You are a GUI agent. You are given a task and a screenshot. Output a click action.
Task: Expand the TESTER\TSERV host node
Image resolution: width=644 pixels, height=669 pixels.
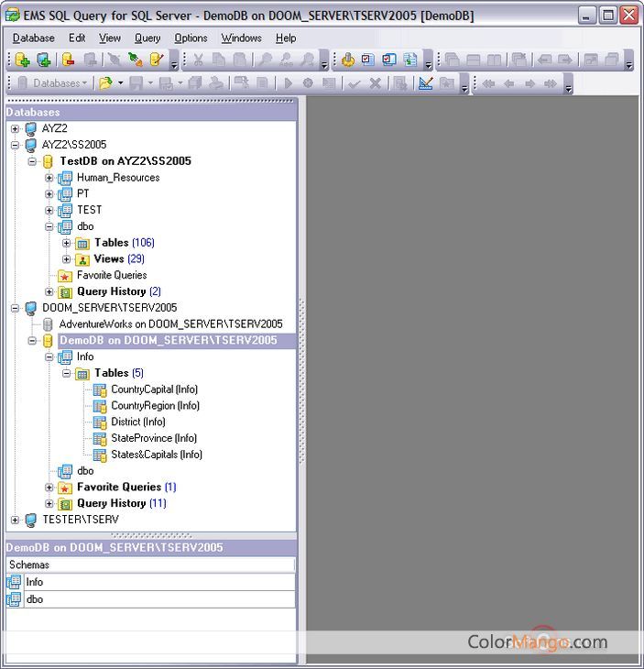click(15, 521)
